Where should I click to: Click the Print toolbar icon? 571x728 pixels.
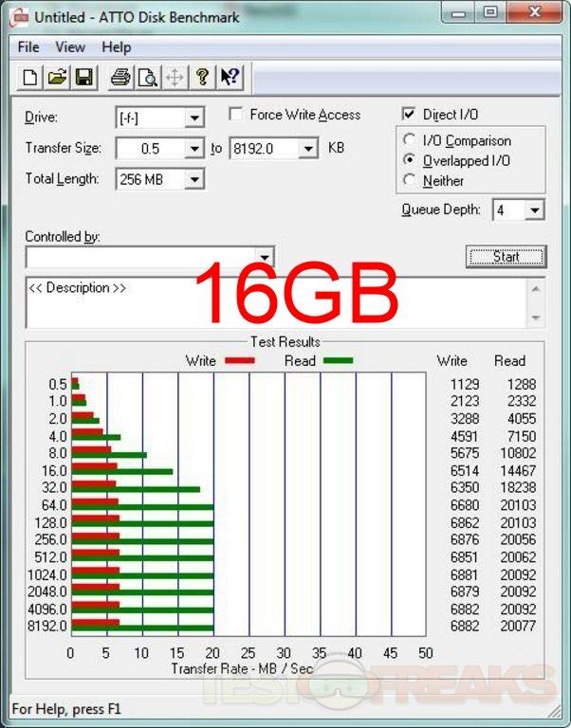click(120, 78)
